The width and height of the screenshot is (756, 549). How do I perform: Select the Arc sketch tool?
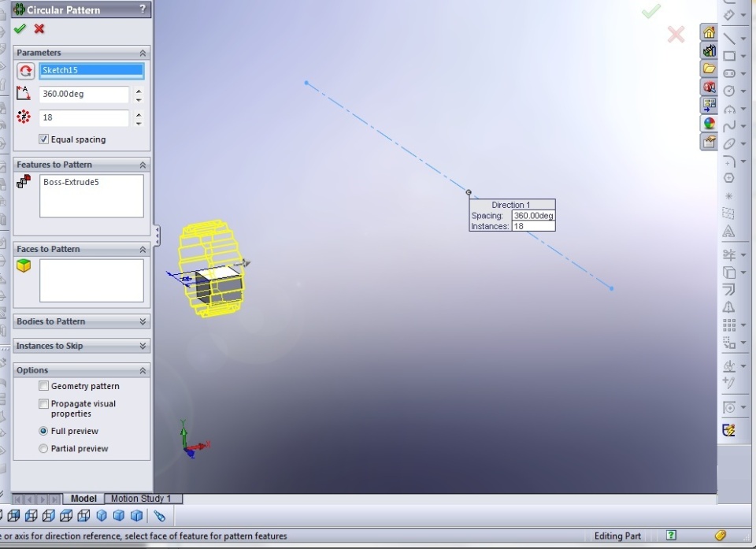(729, 109)
